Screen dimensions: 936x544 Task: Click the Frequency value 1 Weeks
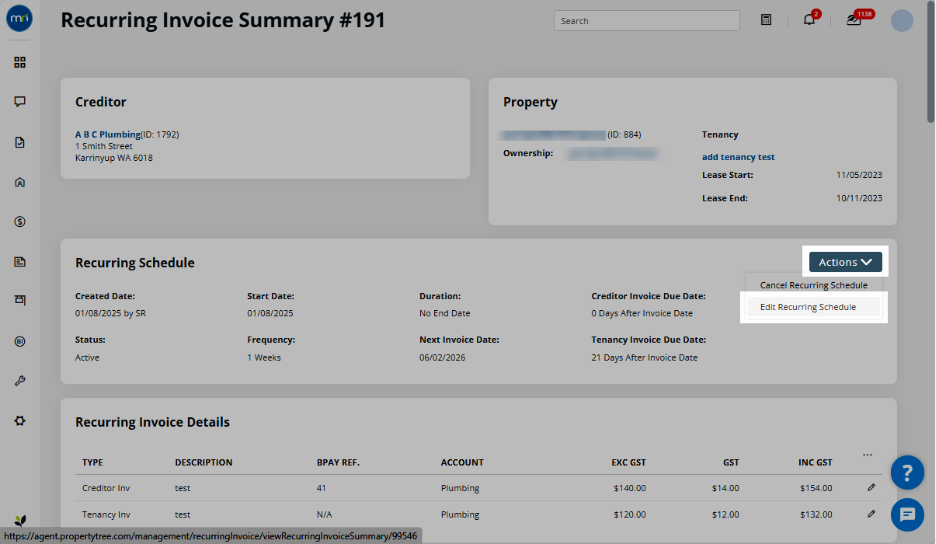264,358
